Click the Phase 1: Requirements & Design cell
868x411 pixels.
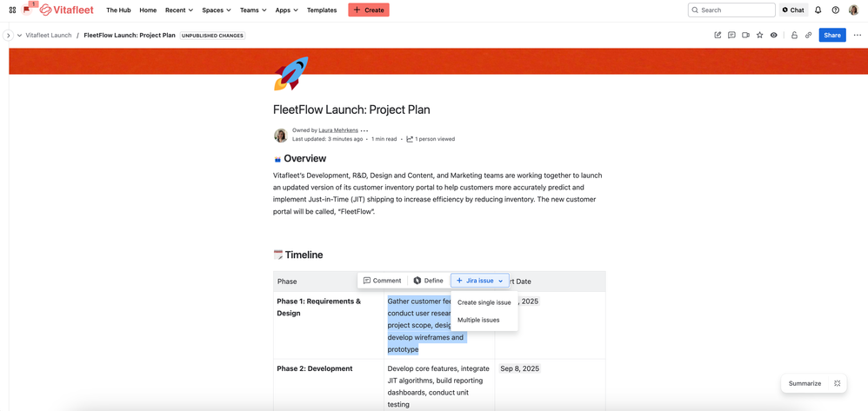(x=329, y=325)
